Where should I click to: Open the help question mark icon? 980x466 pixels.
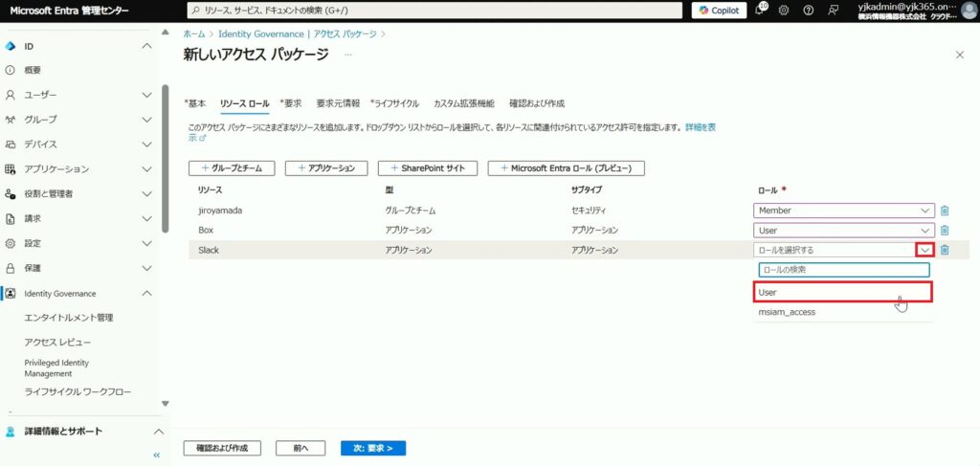[808, 11]
